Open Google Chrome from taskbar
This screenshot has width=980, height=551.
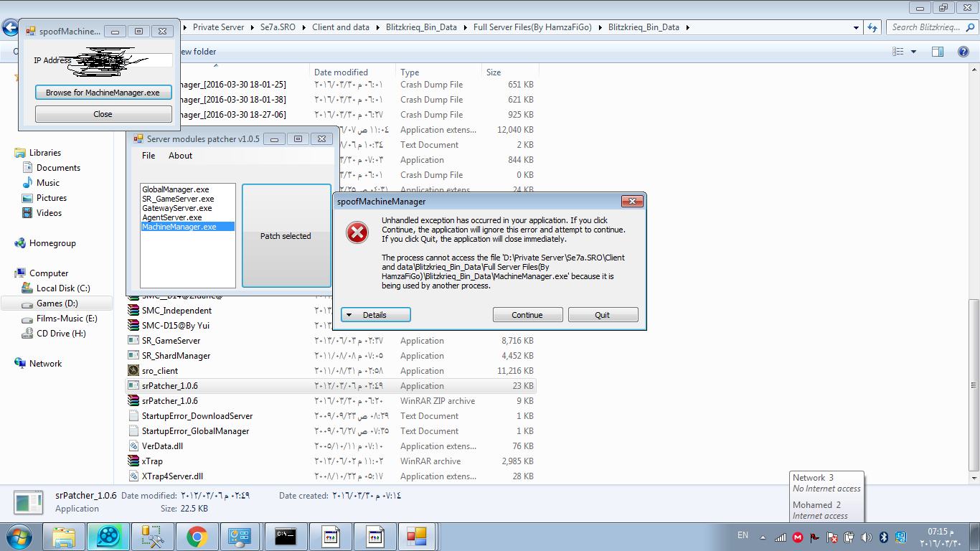[x=197, y=536]
